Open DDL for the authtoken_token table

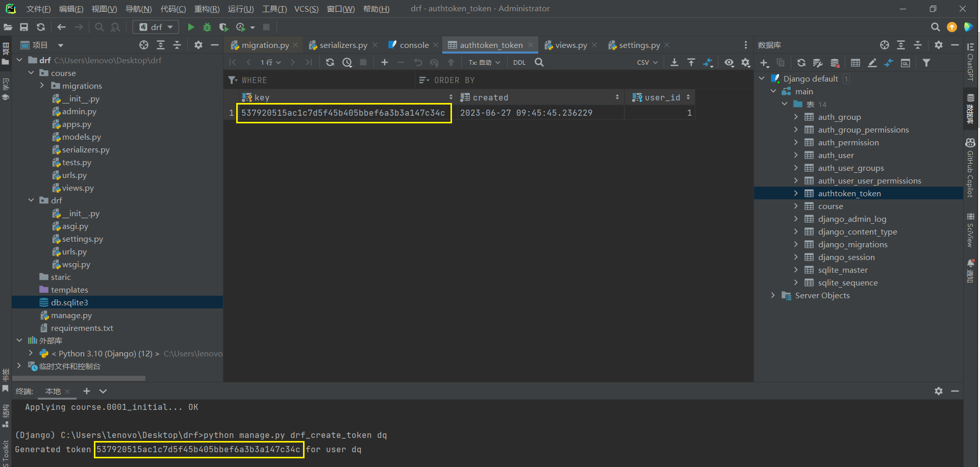pos(519,62)
